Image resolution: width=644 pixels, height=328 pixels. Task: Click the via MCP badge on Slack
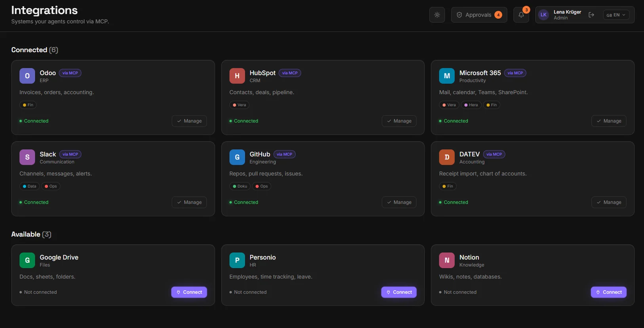click(70, 154)
